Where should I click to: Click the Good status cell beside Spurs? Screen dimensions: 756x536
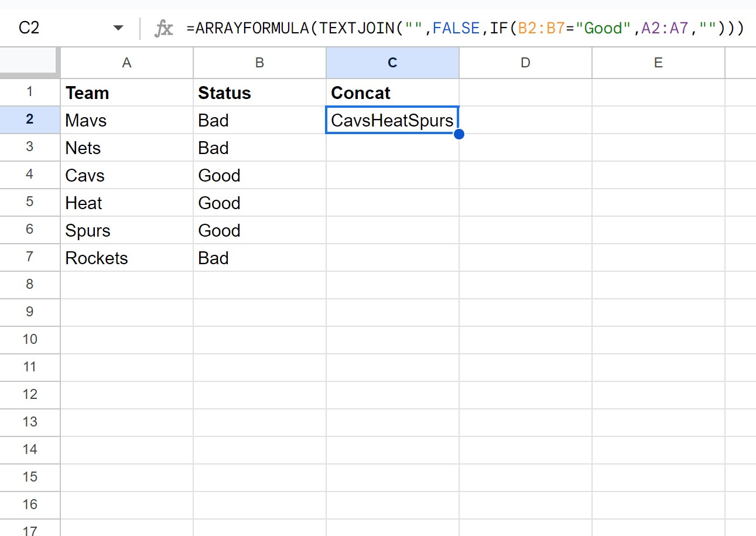click(259, 230)
